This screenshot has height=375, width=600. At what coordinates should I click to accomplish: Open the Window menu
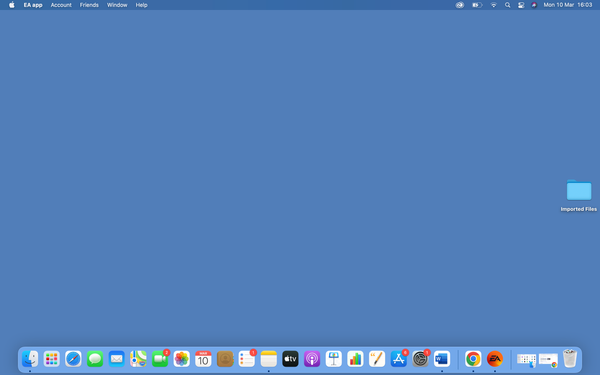117,5
